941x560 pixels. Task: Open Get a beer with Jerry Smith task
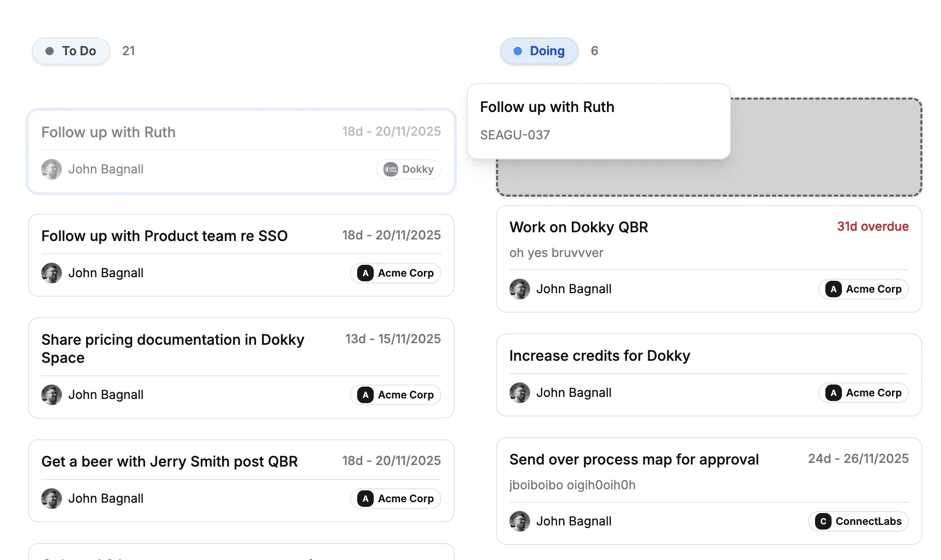pyautogui.click(x=170, y=461)
